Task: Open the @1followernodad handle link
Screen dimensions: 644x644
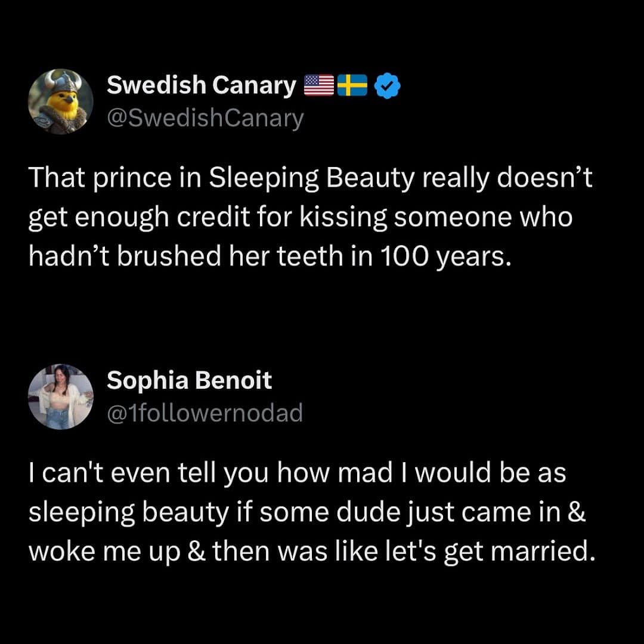Action: coord(205,413)
